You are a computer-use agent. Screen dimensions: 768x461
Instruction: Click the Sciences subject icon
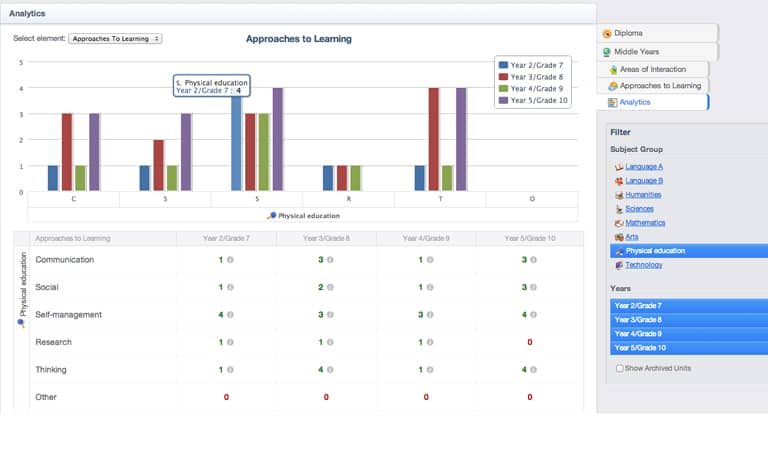(619, 209)
